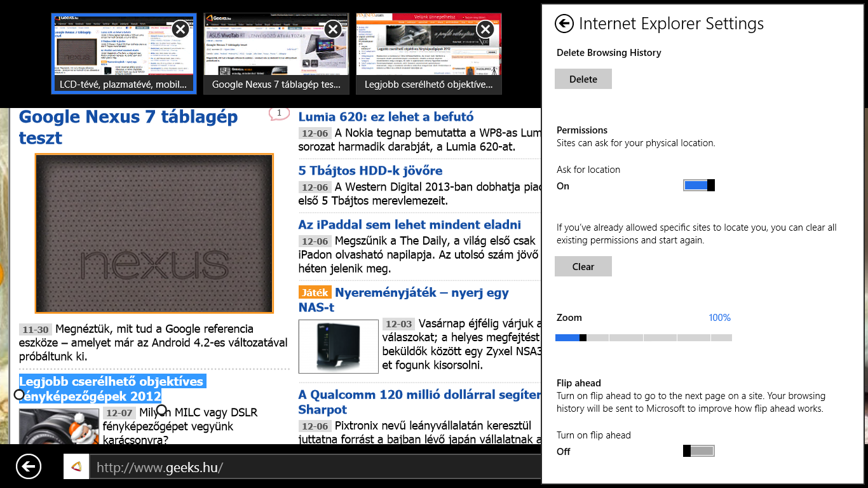This screenshot has width=868, height=488.
Task: Click the browser back button beside the address bar
Action: (x=28, y=466)
